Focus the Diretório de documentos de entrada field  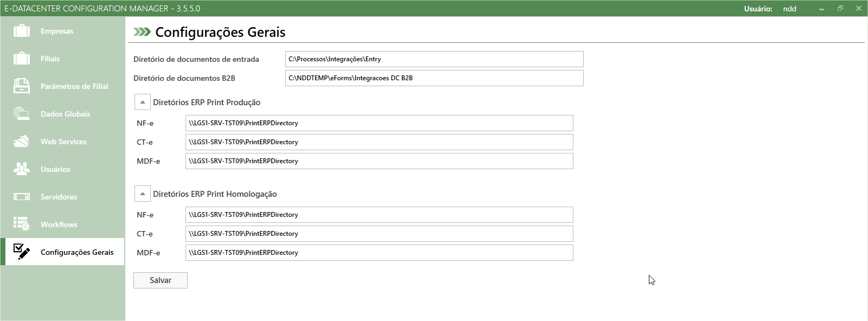pyautogui.click(x=435, y=59)
